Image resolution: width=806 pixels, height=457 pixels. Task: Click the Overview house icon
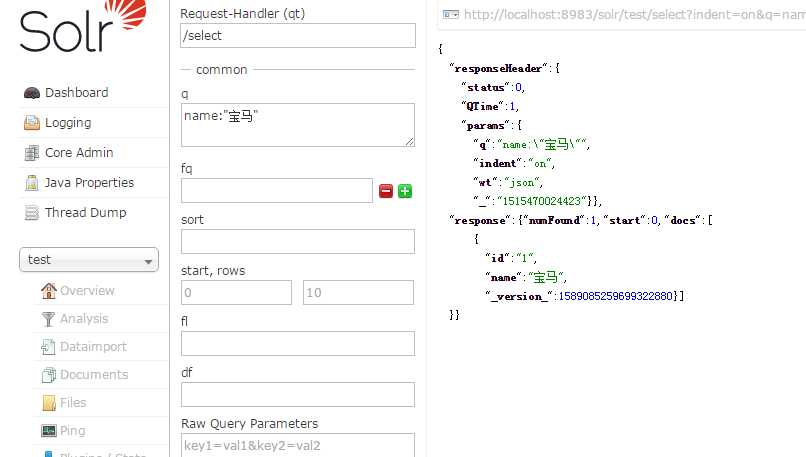point(49,291)
